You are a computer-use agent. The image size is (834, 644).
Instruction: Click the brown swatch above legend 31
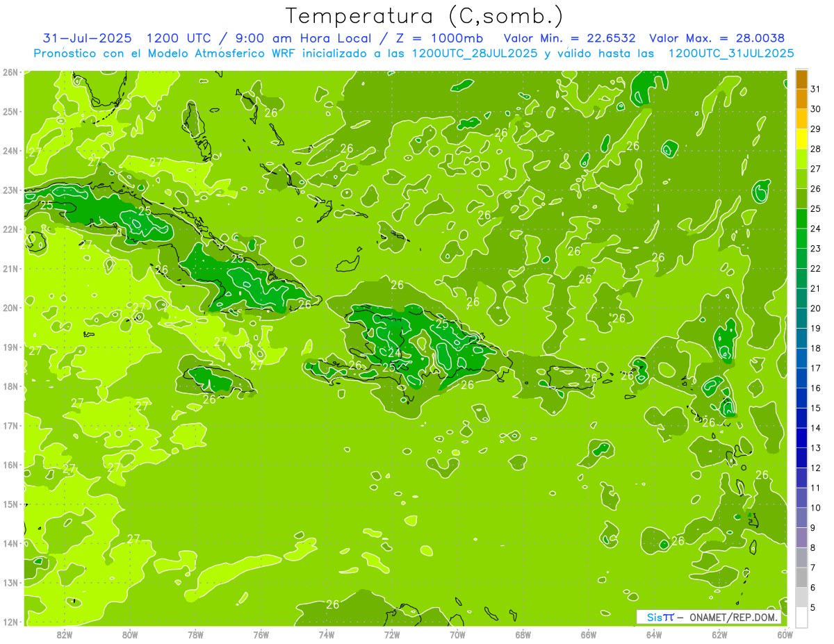click(x=801, y=79)
